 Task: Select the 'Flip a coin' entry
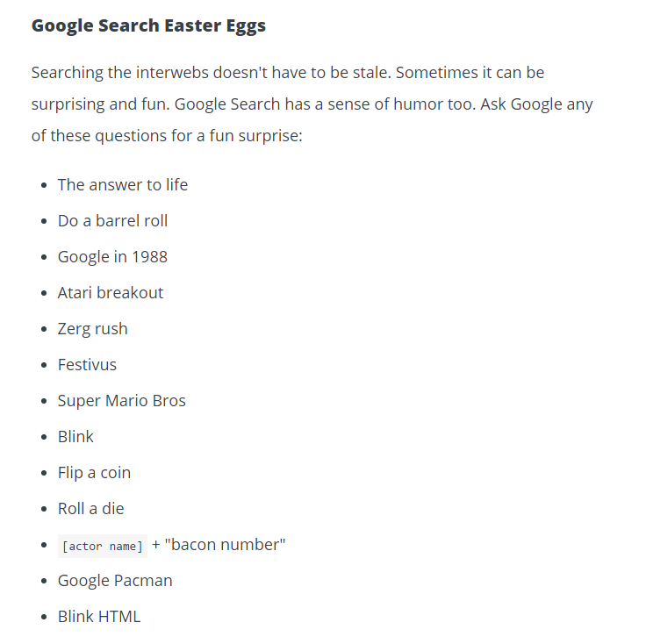point(94,473)
